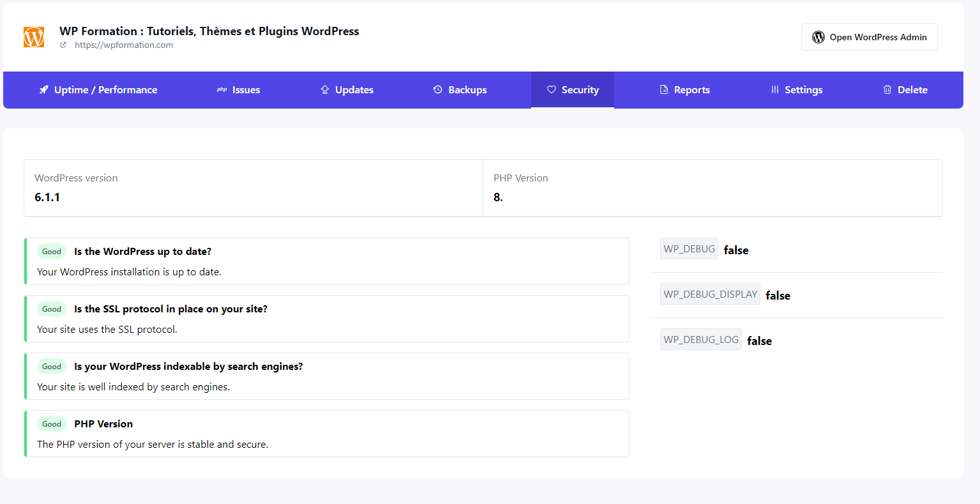The width and height of the screenshot is (980, 504).
Task: Click the WP_DEBUG_LOG constant label
Action: coord(700,340)
